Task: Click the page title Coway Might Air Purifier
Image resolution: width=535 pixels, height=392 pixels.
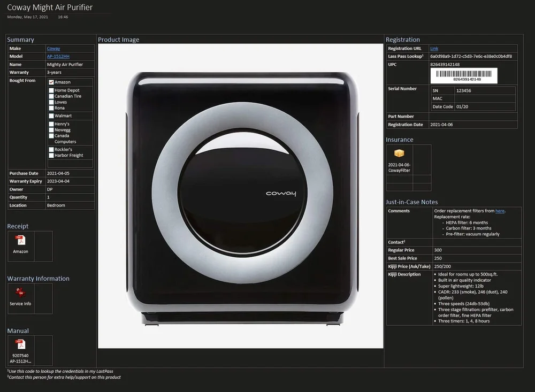Action: (x=50, y=7)
